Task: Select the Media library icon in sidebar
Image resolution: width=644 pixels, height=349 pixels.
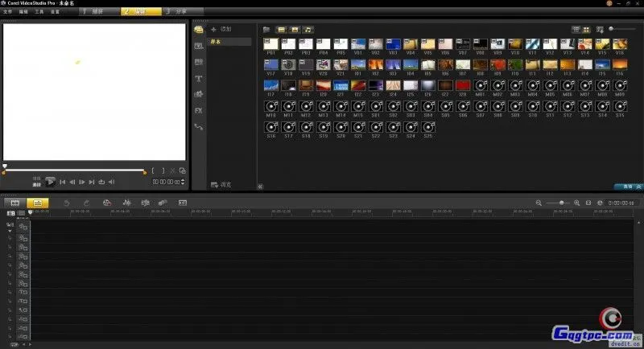Action: [x=198, y=31]
